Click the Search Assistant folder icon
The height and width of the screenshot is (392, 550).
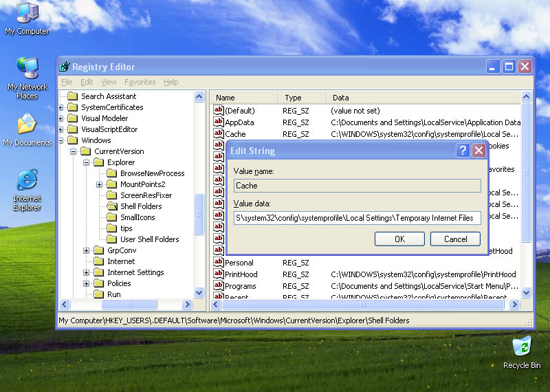pyautogui.click(x=73, y=96)
